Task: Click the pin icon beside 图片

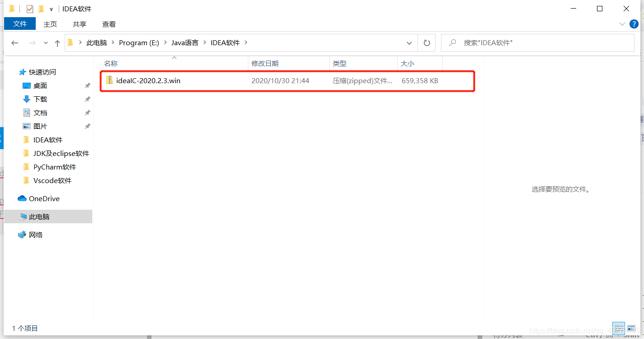Action: 87,126
